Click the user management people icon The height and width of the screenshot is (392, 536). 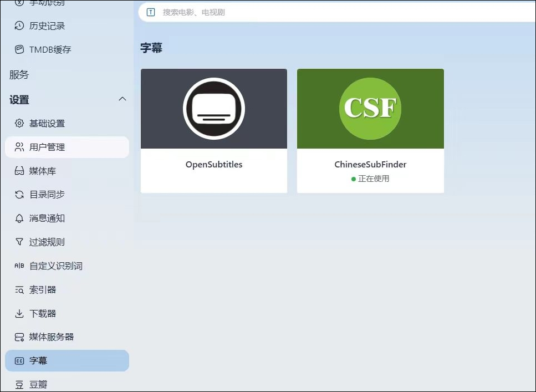19,147
